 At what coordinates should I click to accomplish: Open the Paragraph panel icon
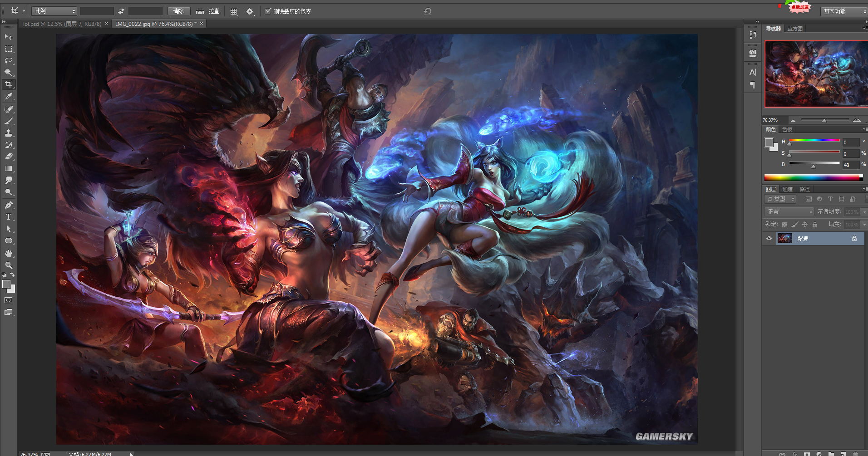point(753,85)
